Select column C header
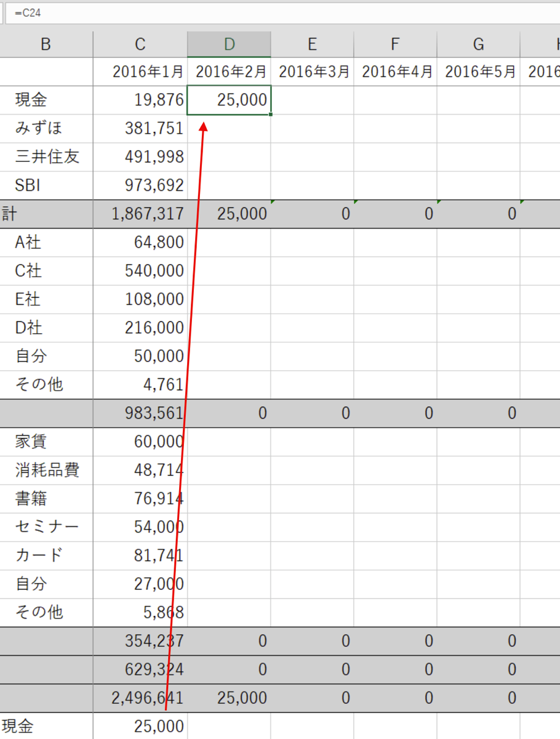The image size is (560, 739). point(140,44)
